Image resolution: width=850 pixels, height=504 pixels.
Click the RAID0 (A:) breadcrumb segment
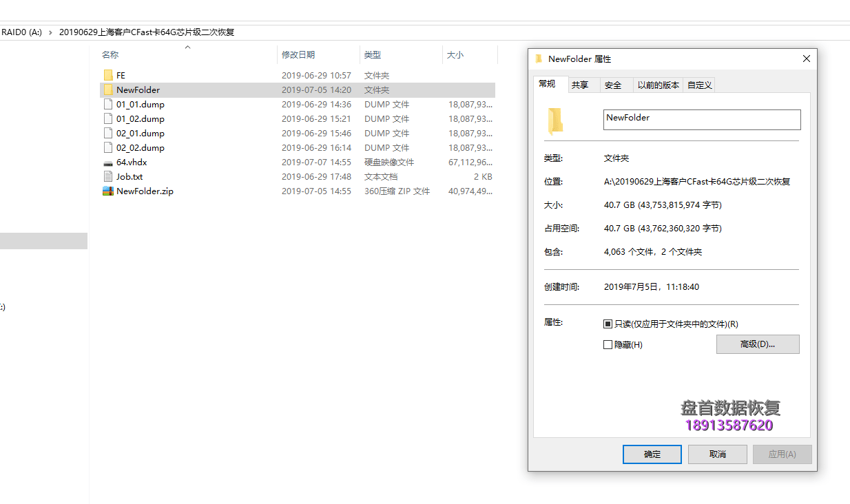tap(21, 32)
